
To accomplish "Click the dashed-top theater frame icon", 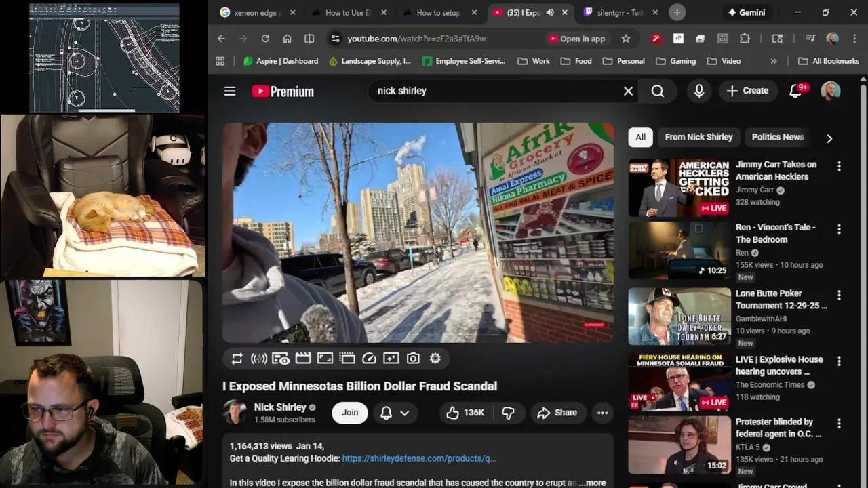I will point(347,359).
